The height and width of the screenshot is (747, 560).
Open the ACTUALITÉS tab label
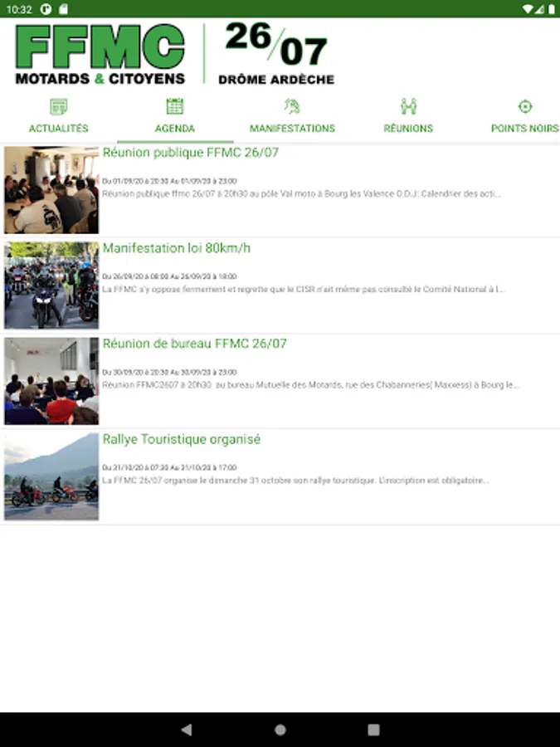point(59,128)
